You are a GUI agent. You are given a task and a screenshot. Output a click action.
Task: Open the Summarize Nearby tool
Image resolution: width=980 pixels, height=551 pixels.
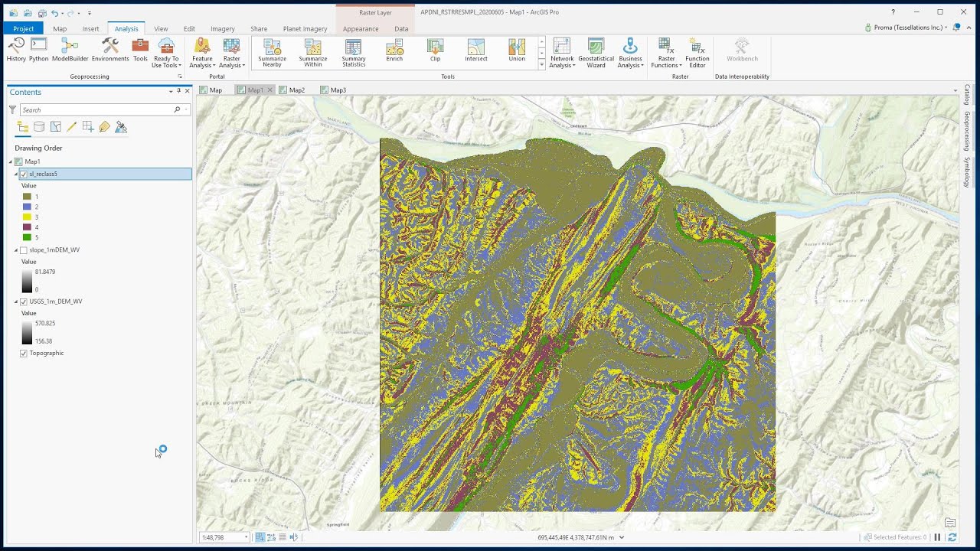(272, 53)
